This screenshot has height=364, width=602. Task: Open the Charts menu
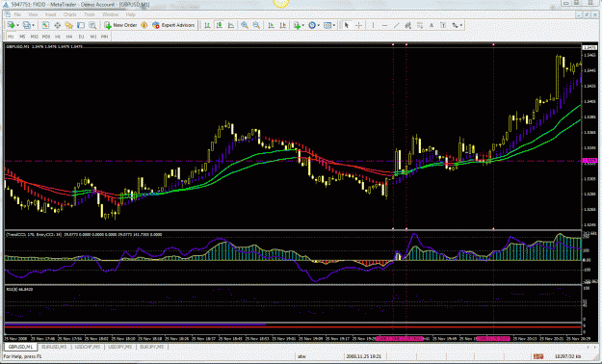pos(70,14)
